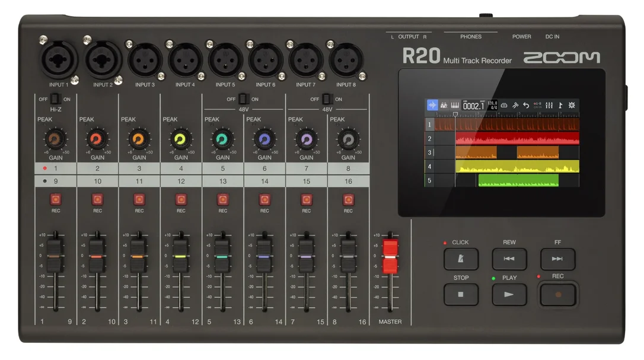
Task: Click the channel 5/13 fader cap
Action: (222, 256)
